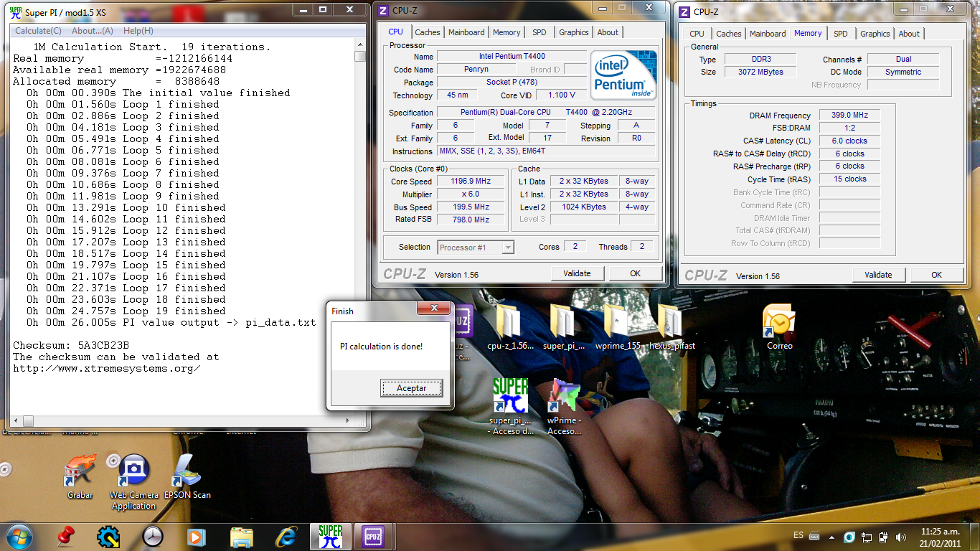Switch to CPU-Z taskbar button
Screen dimensions: 980x551
click(x=373, y=536)
